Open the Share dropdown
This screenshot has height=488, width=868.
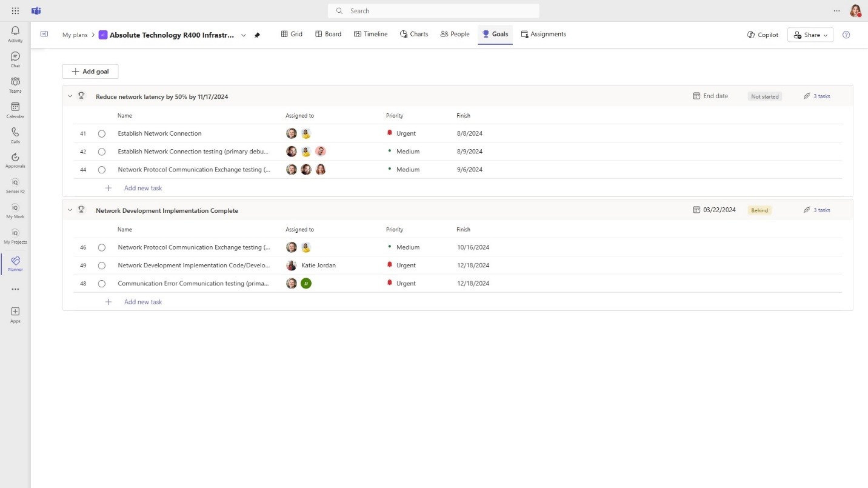[810, 35]
